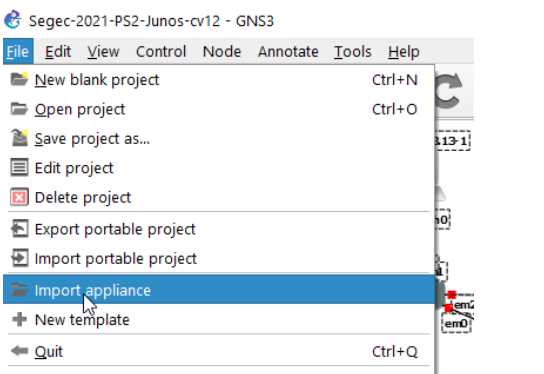Click the Save project as icon
Image resolution: width=544 pixels, height=374 pixels.
point(19,138)
